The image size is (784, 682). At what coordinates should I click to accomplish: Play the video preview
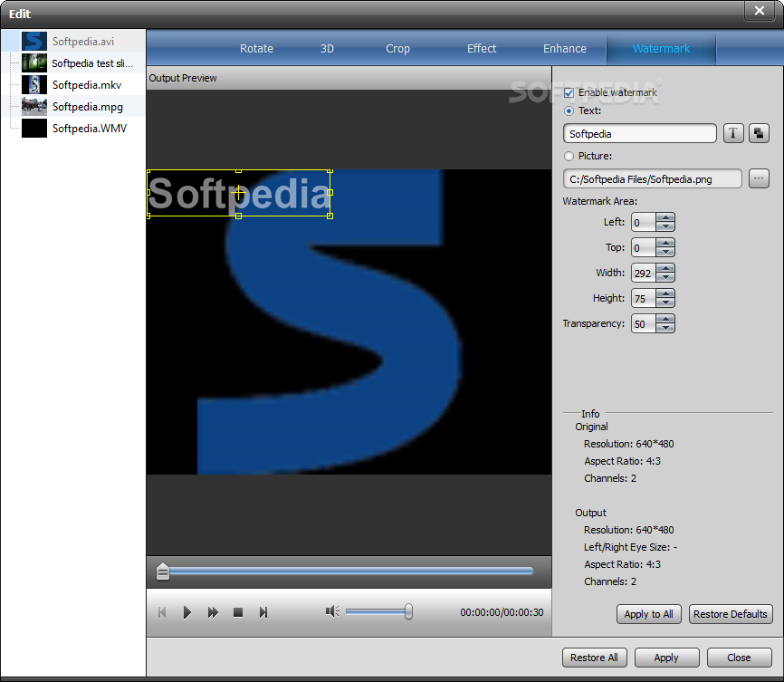[x=187, y=612]
